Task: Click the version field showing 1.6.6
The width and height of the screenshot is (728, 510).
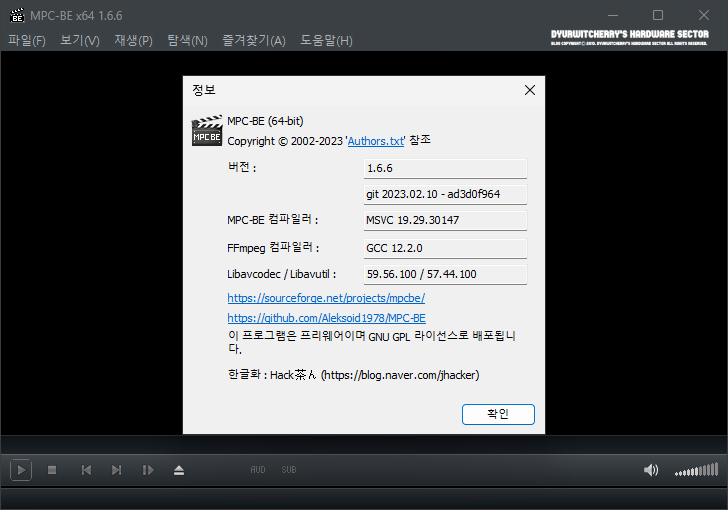Action: coord(445,168)
